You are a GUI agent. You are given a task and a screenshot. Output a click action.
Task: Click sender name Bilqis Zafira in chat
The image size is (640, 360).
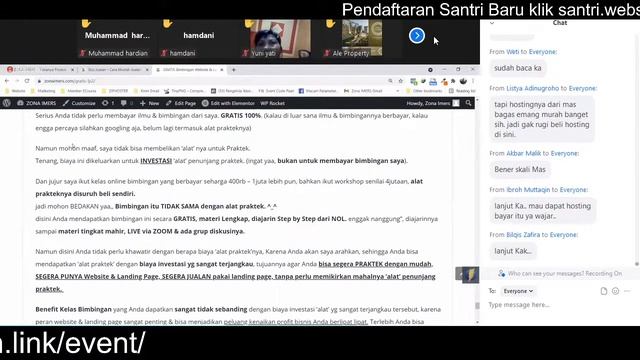coord(523,235)
